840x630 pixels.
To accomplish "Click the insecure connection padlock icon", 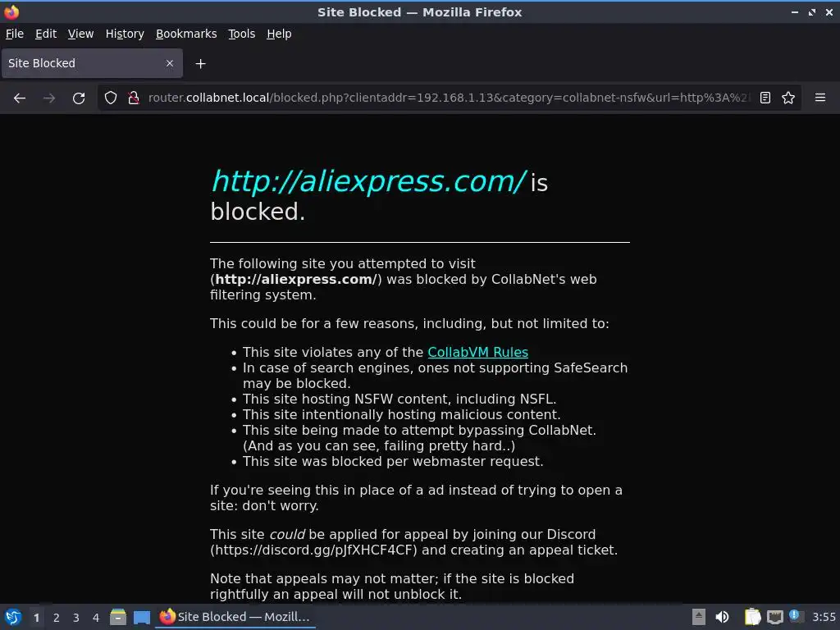I will [x=134, y=98].
